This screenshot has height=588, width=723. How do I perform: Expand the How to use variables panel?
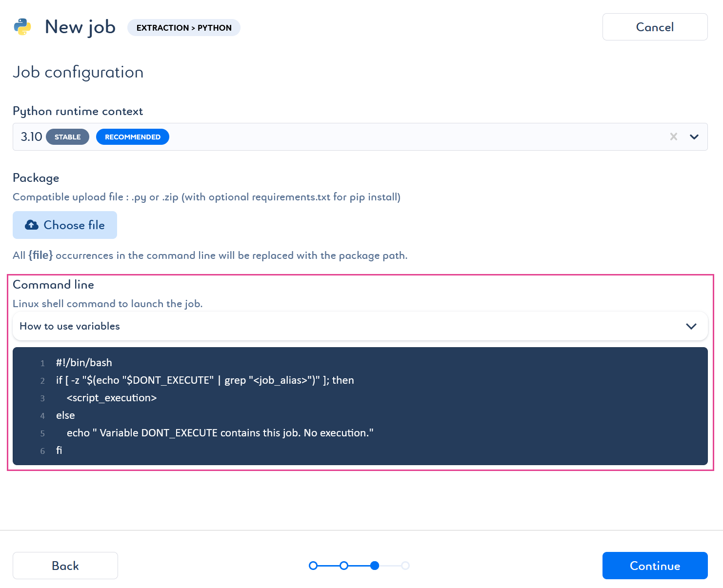(x=360, y=326)
